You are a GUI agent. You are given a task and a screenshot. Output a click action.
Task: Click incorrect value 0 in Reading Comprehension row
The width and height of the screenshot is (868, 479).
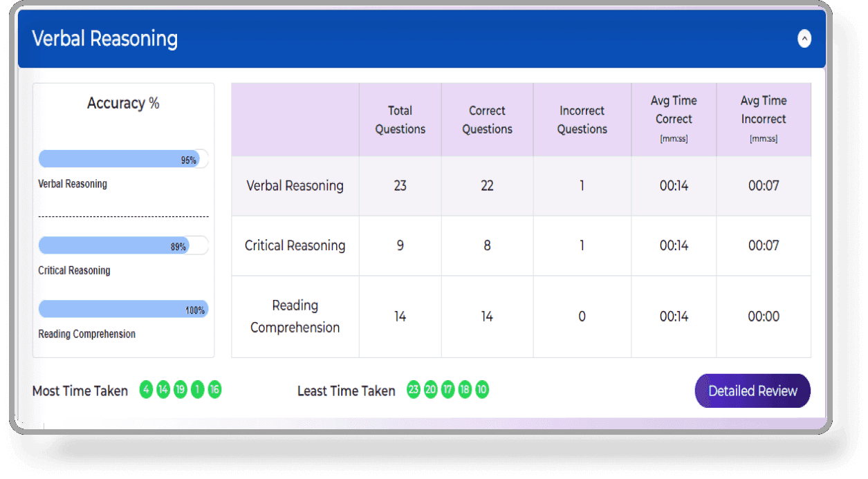pyautogui.click(x=582, y=317)
